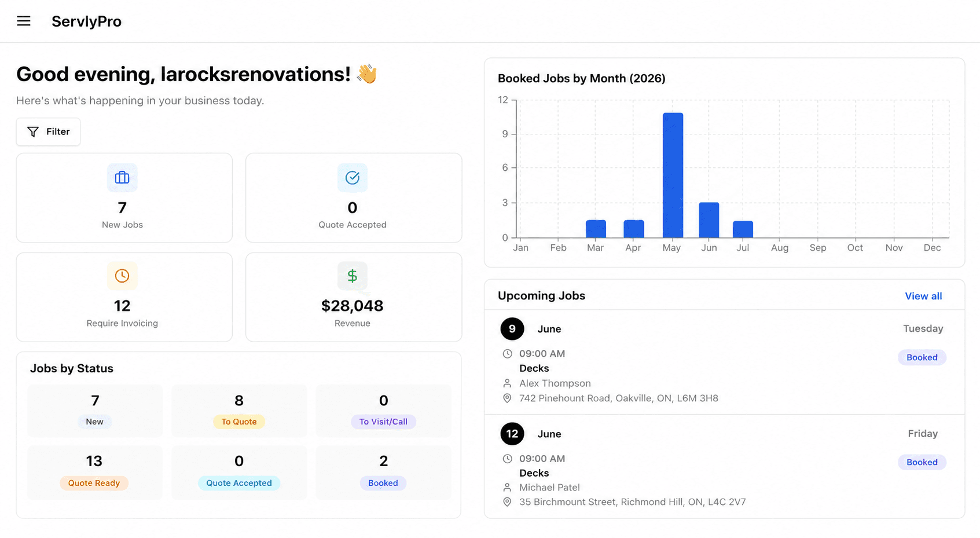Screen dimensions: 980x538
Task: Click the person icon beside Alex Thompson
Action: (507, 383)
